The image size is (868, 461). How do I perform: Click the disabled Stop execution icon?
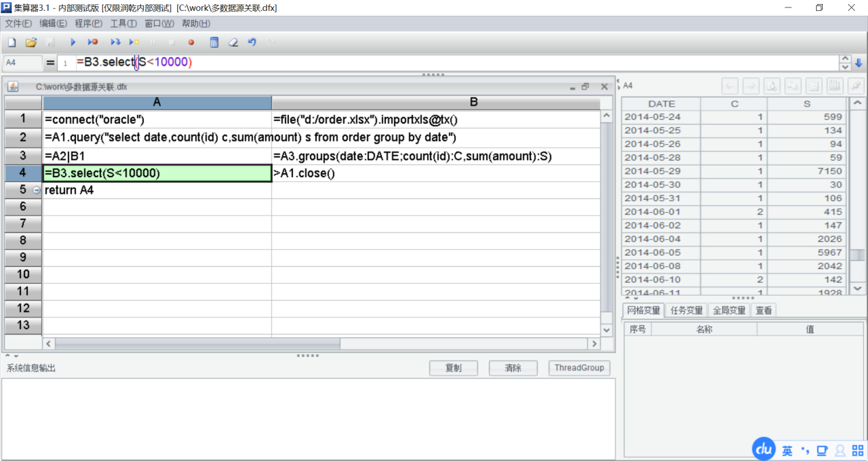tap(171, 42)
